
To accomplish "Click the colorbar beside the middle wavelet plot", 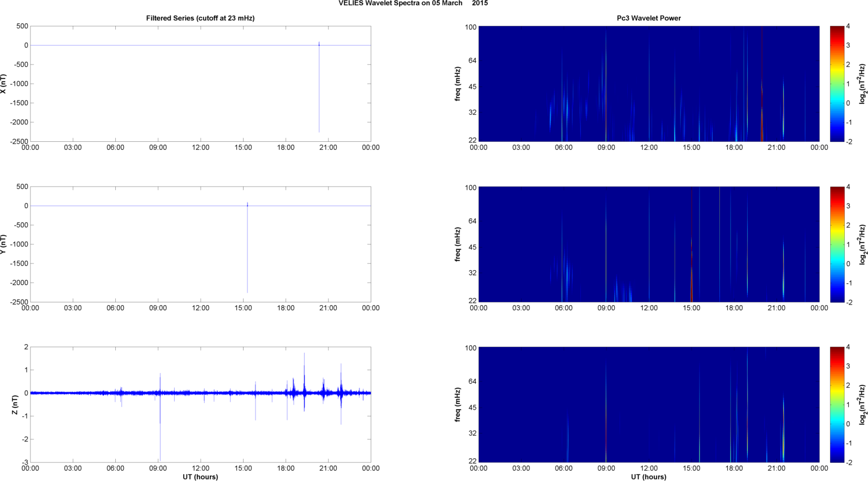I will click(837, 244).
